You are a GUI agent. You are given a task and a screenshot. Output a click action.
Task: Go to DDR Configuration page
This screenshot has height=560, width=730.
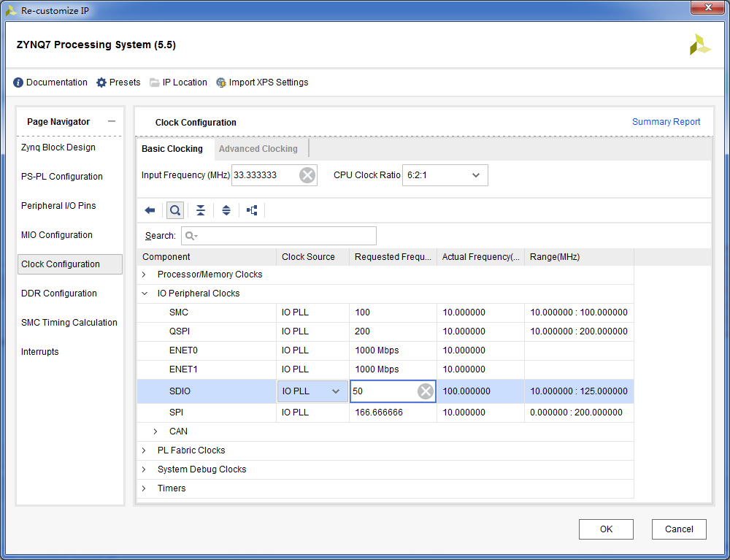[x=59, y=294]
